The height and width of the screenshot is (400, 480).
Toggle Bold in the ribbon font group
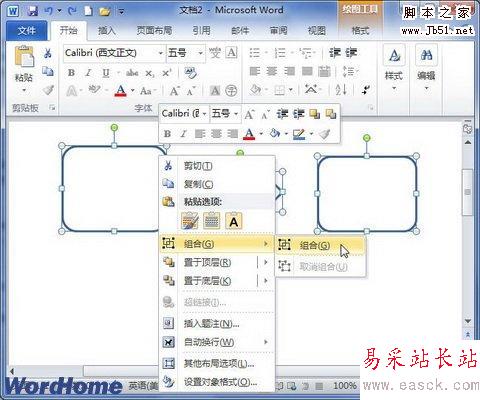point(71,72)
